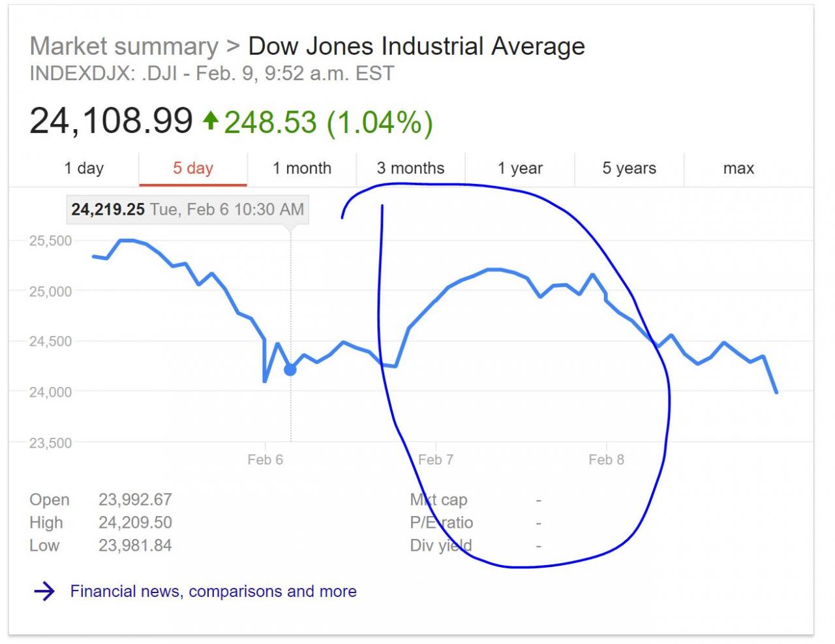Click the Feb 7 axis label

tap(435, 459)
